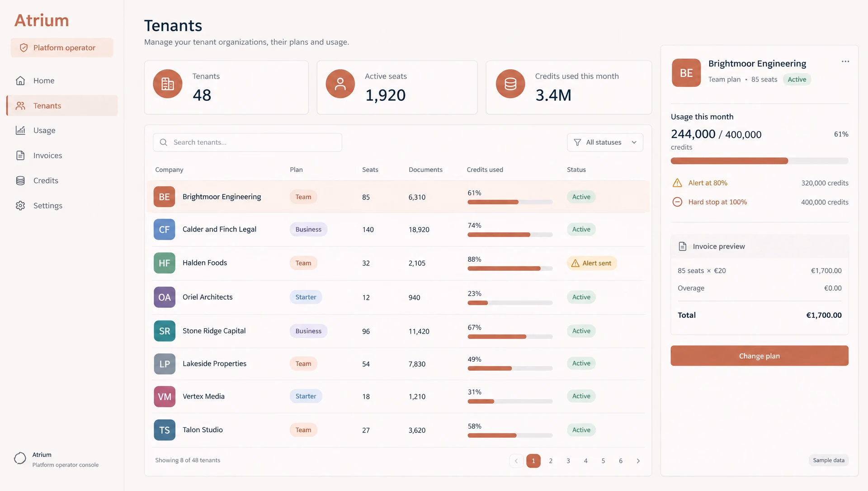Sort by the Seats column header
Viewport: 868px width, 491px height.
(370, 170)
